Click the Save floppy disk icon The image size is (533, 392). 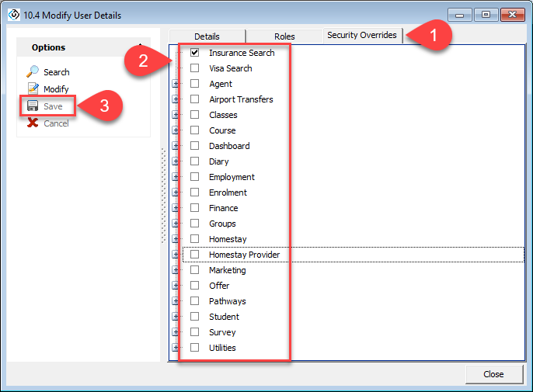tap(33, 106)
